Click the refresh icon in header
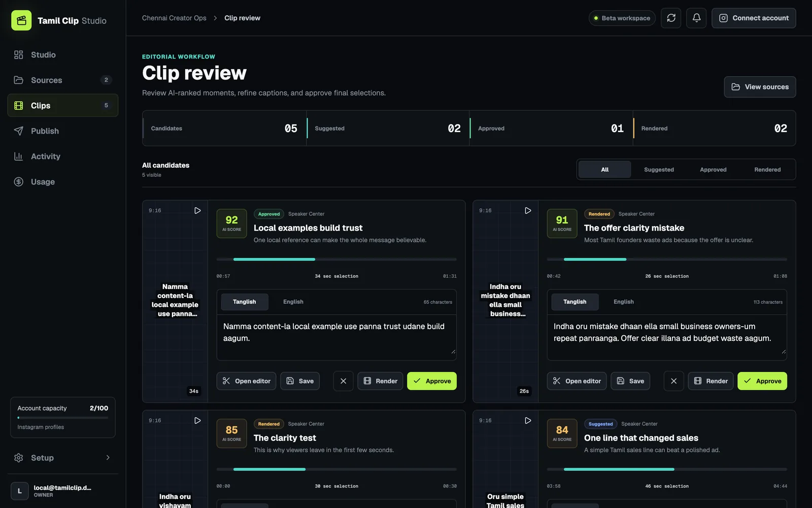 pos(671,18)
